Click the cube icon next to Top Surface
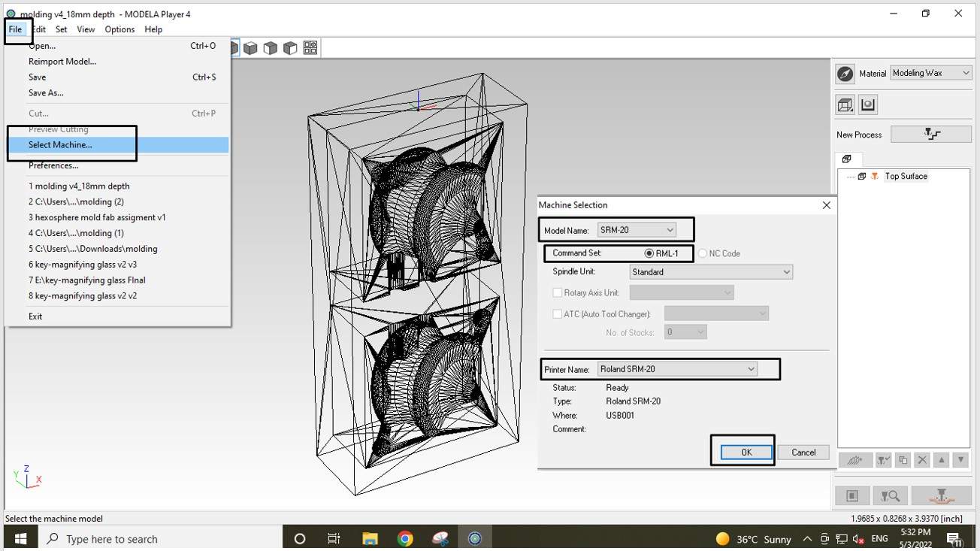The image size is (980, 551). (x=861, y=177)
